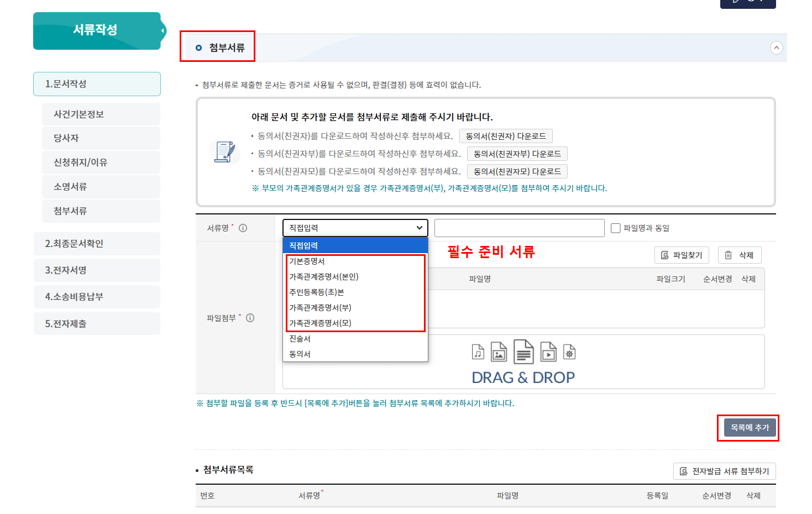Open the info tooltip next to 파일첨부
Image resolution: width=812 pixels, height=514 pixels.
[250, 318]
